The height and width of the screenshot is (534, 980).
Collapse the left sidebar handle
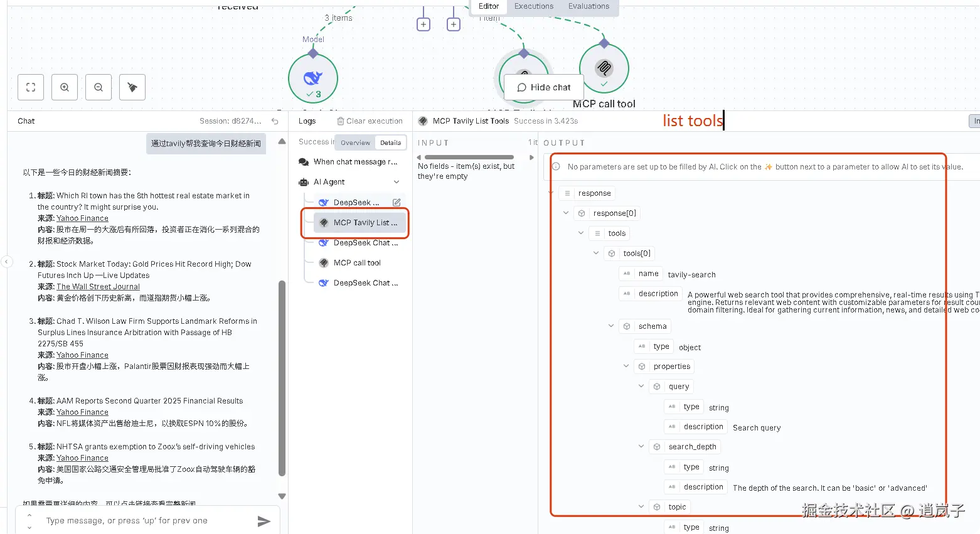pyautogui.click(x=6, y=262)
